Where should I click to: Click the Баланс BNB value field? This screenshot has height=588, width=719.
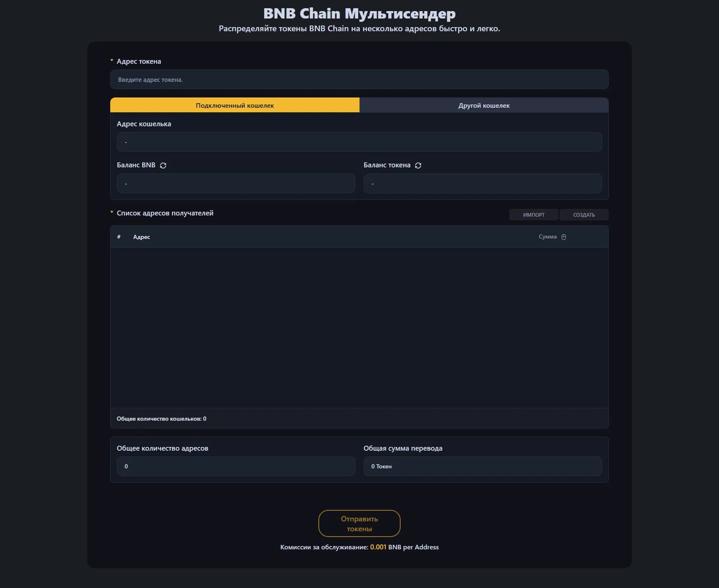click(x=236, y=183)
